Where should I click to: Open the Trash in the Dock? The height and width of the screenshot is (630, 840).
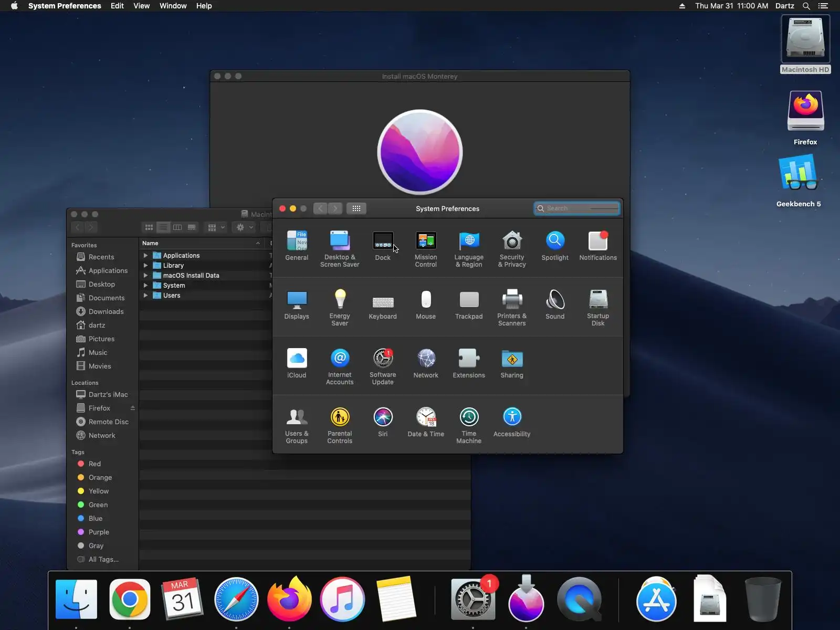762,599
